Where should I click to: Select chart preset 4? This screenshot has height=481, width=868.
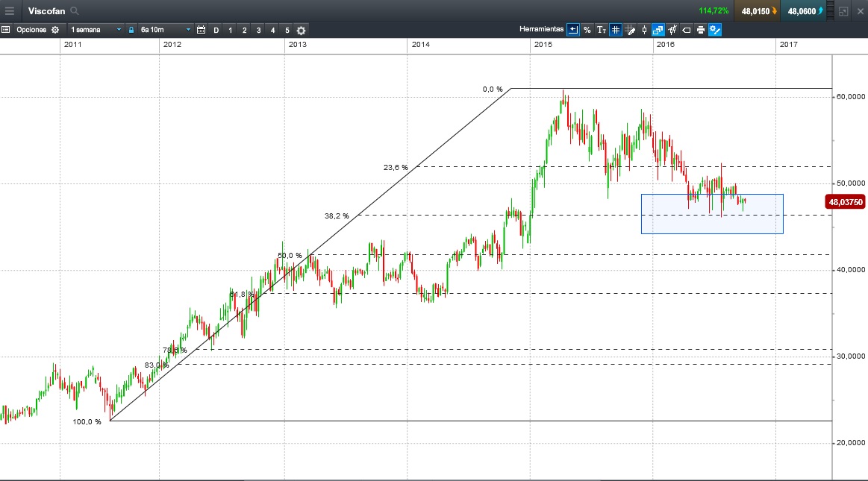tap(273, 31)
